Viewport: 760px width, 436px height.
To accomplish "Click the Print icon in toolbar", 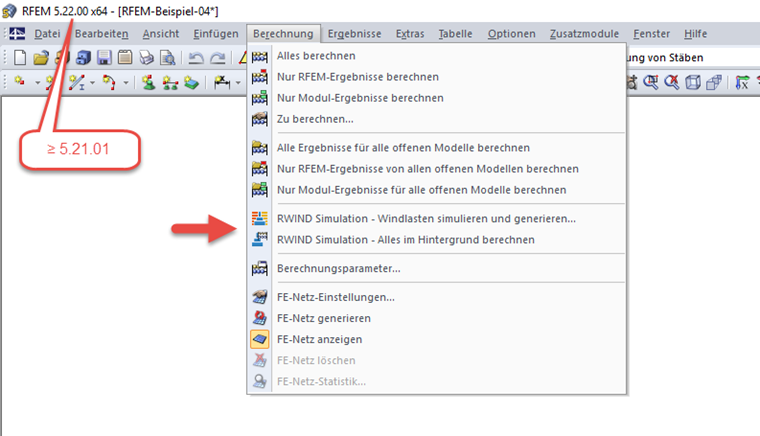I will click(147, 58).
